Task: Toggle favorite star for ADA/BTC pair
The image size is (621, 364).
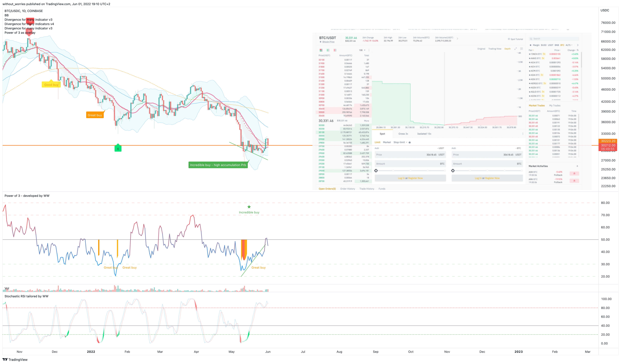Action: [530, 75]
